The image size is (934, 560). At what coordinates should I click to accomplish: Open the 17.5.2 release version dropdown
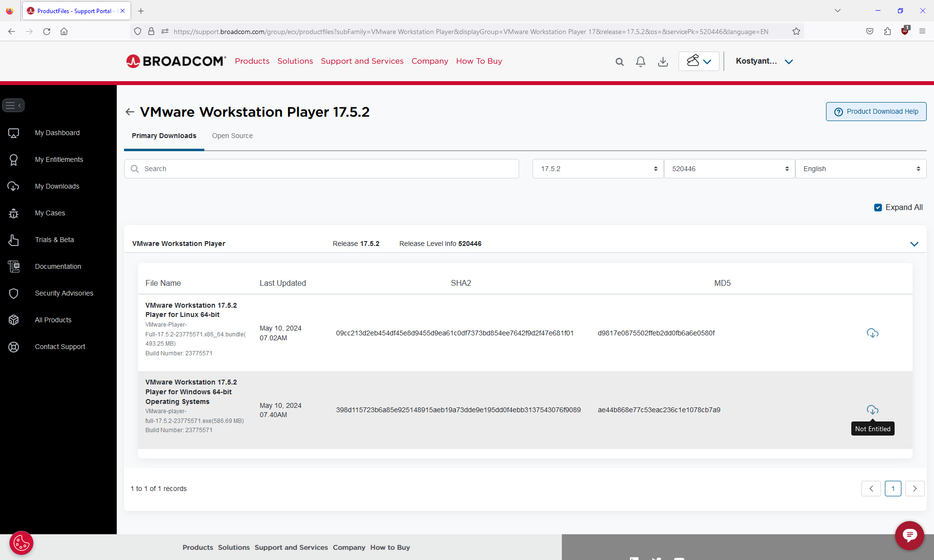598,169
